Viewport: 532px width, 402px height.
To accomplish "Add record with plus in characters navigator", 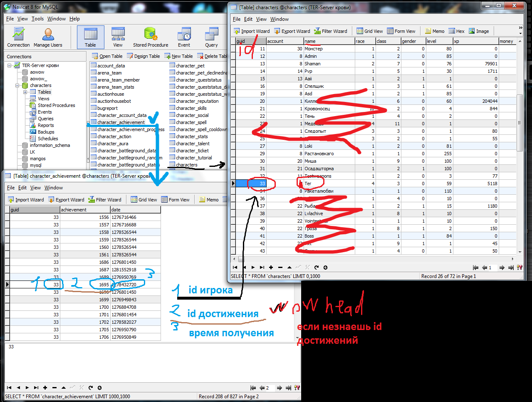I will click(x=271, y=268).
